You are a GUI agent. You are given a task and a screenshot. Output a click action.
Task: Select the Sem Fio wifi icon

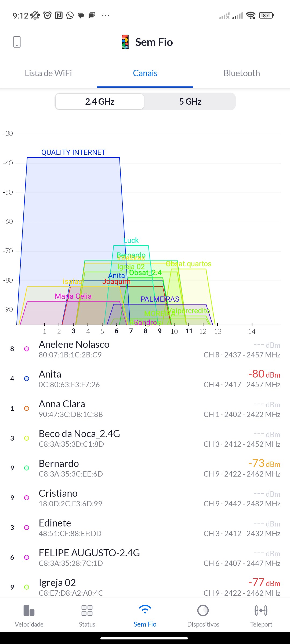(x=145, y=610)
